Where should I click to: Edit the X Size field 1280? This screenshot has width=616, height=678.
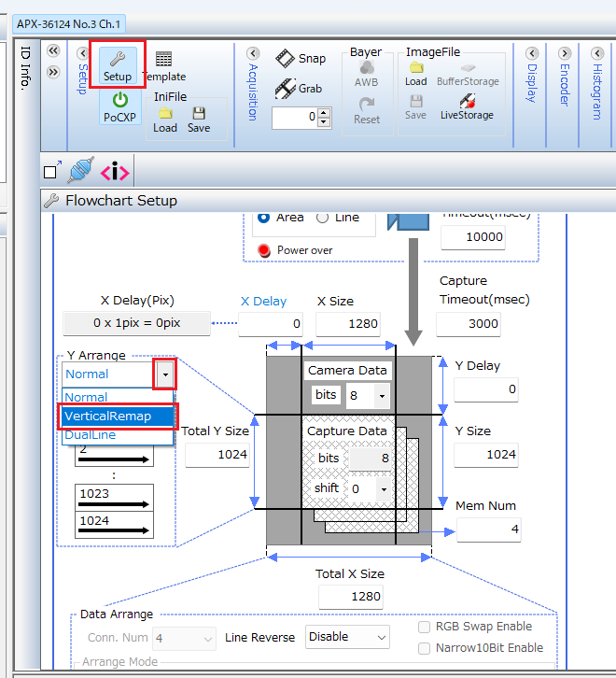tap(348, 324)
